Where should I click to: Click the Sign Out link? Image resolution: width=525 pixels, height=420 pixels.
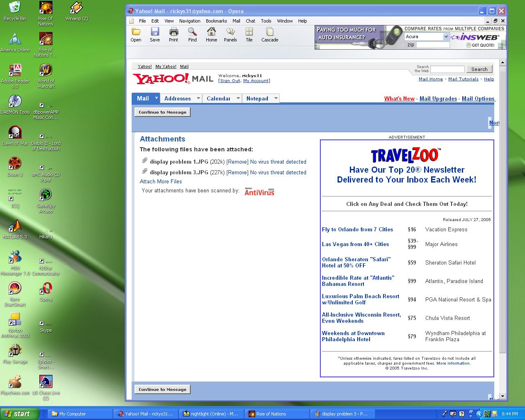(230, 81)
